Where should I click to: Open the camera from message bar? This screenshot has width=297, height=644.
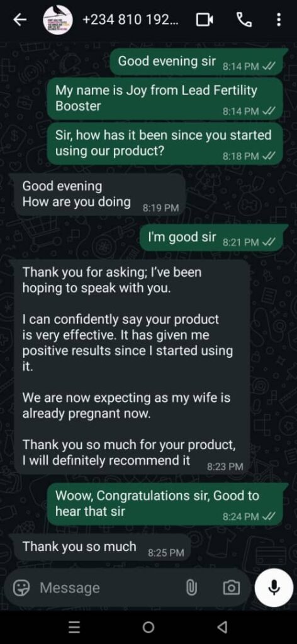click(x=232, y=588)
